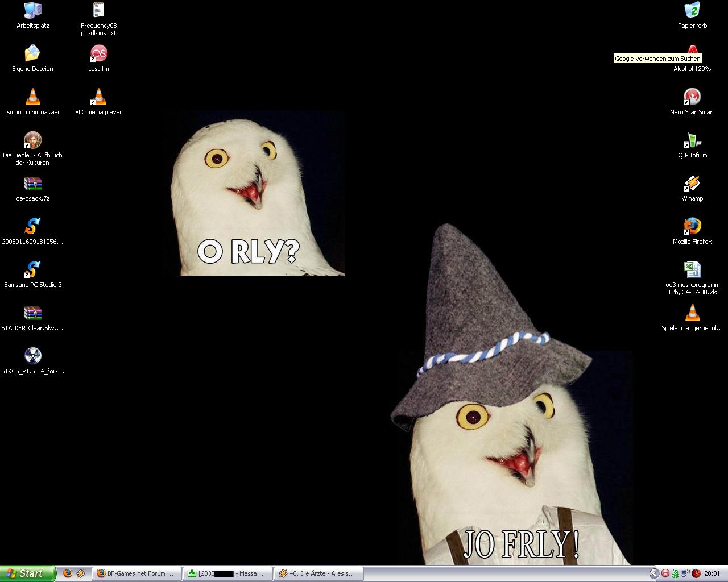728x582 pixels.
Task: Select the 2008011609181056 Samsung file icon
Action: 32,231
